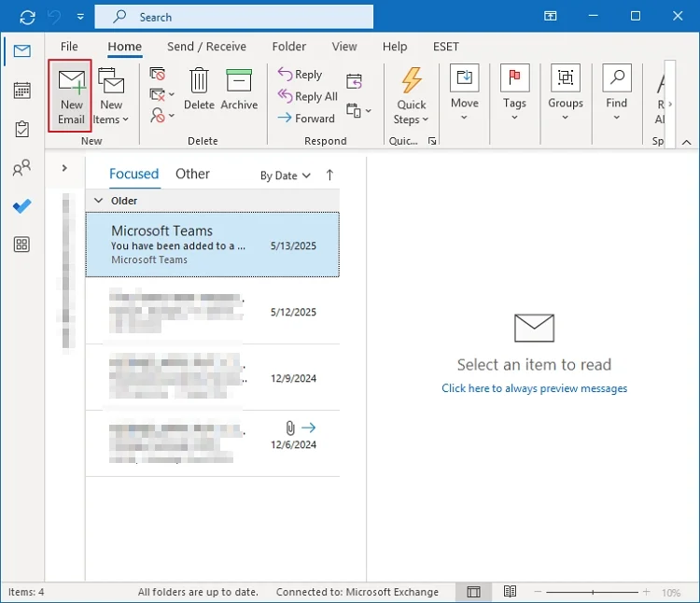
Task: Open the email dated 12/9/2024
Action: [213, 377]
